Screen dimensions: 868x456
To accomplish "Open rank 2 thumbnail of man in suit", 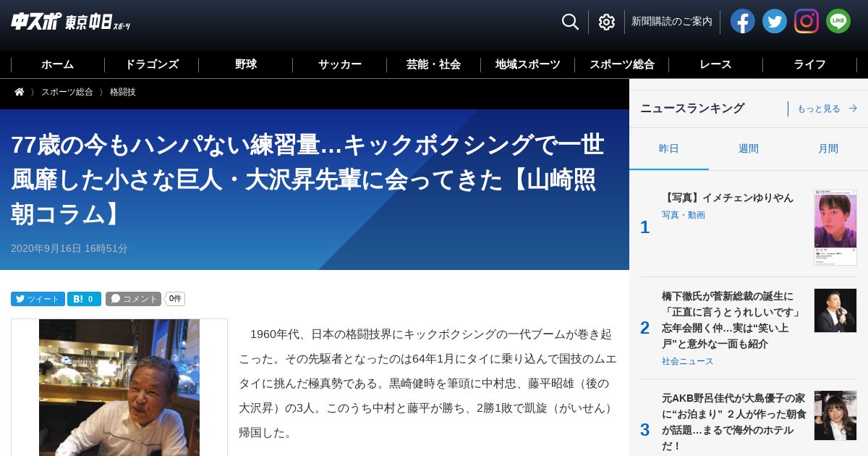I will [x=835, y=311].
